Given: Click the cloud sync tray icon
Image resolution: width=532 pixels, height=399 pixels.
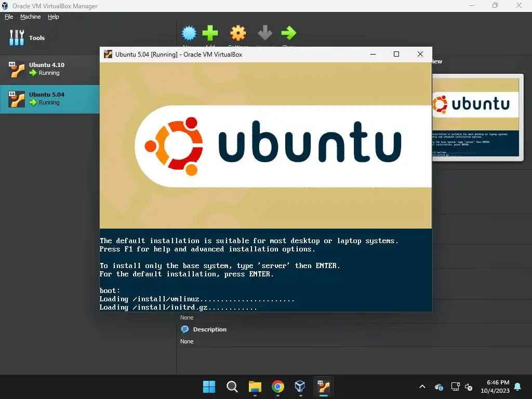Looking at the screenshot, I should [x=439, y=387].
